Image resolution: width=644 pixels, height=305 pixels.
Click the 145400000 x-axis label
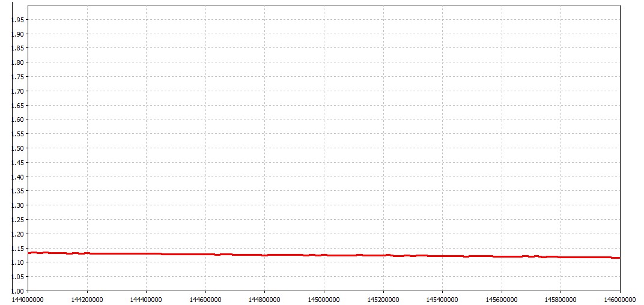point(442,298)
